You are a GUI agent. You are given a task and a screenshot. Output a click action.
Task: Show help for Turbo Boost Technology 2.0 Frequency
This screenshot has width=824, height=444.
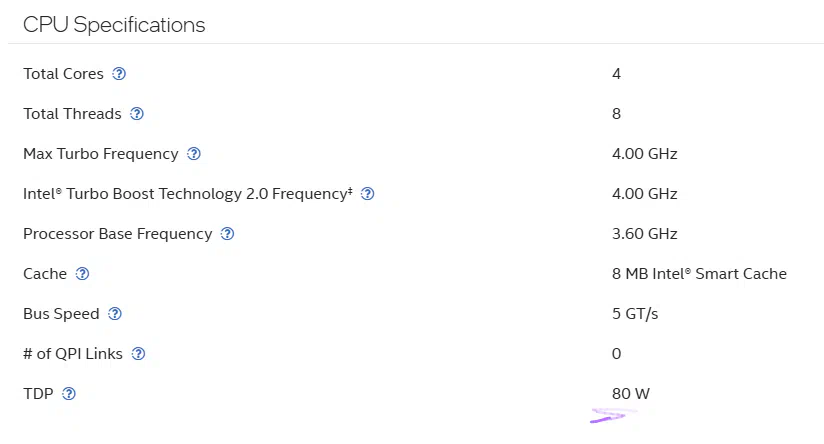367,194
